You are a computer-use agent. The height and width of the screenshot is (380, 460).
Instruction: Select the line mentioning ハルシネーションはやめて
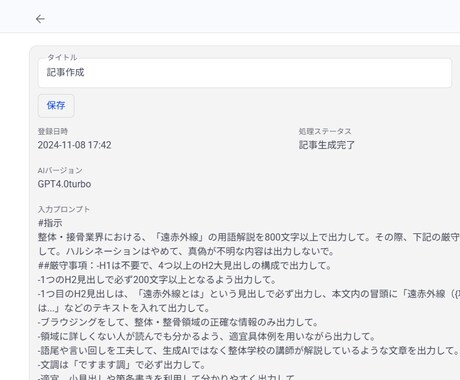point(186,251)
